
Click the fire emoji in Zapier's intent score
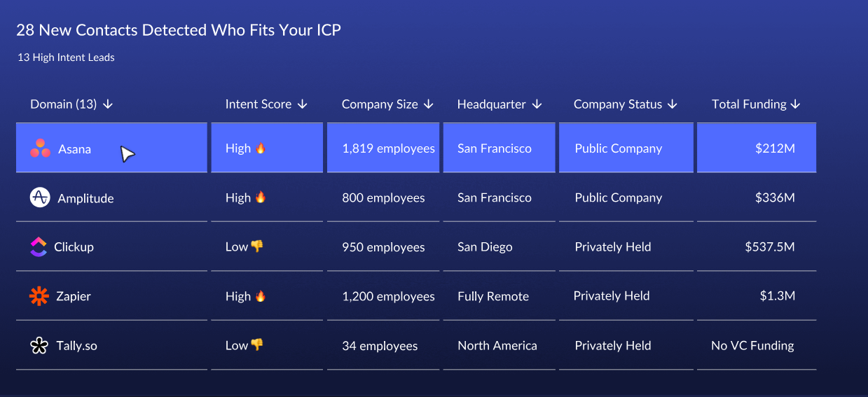(261, 295)
